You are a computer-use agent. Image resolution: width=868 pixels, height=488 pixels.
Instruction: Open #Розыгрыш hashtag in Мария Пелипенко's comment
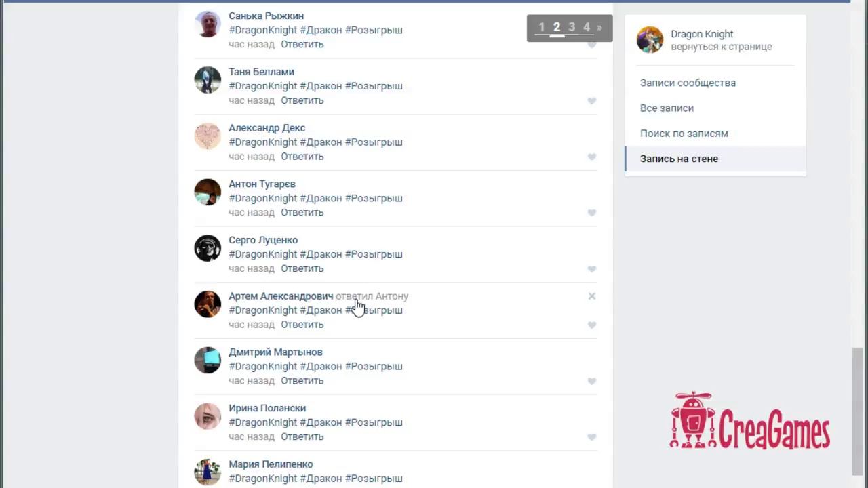pos(374,479)
